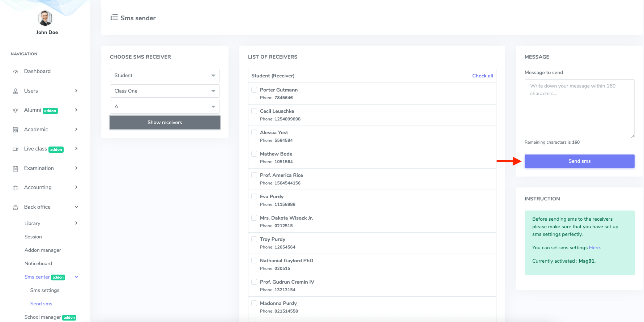This screenshot has height=322, width=644.
Task: Go to Noticeboard in the sidebar
Action: click(38, 263)
